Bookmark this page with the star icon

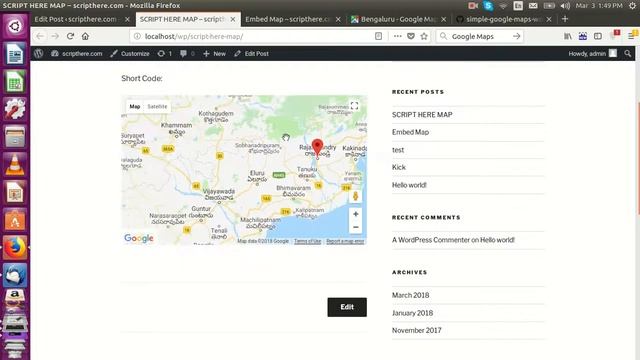(424, 36)
